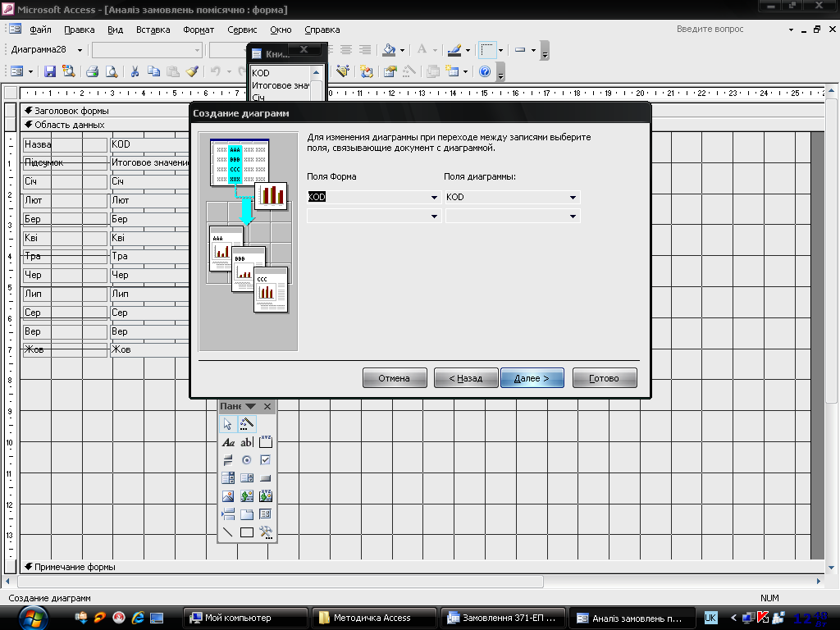This screenshot has height=630, width=840.
Task: Open the Диаграмма28 object dropdown
Action: (x=80, y=50)
